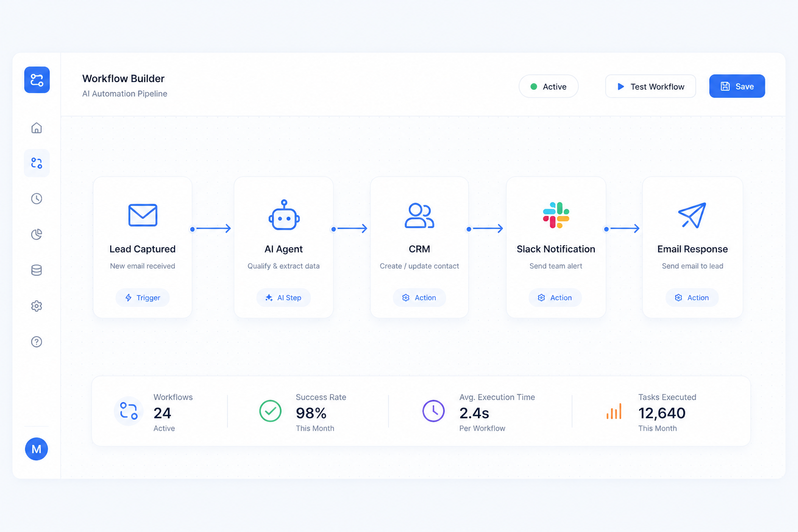Click the Action badge on Slack Notification
The width and height of the screenshot is (798, 532).
point(555,298)
